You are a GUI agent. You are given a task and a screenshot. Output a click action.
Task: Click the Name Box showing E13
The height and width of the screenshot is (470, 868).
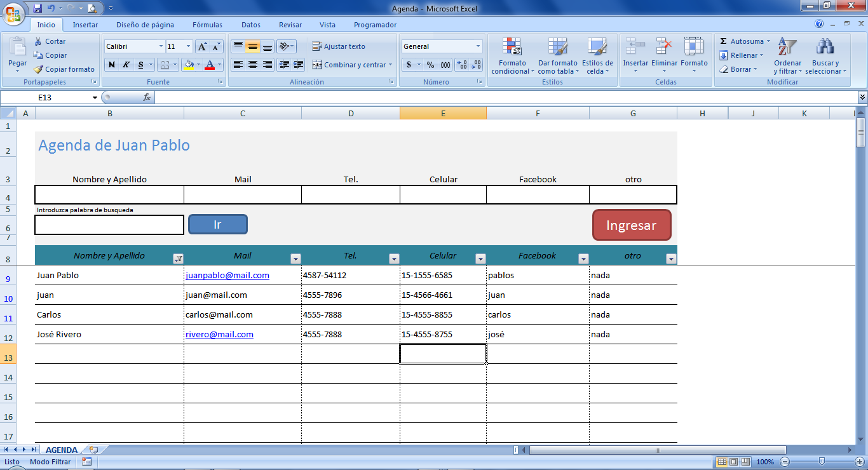[51, 97]
